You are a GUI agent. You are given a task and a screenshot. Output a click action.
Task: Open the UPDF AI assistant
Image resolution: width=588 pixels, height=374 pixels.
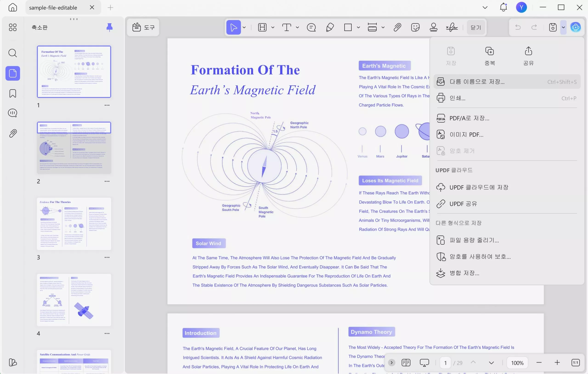coord(576,27)
